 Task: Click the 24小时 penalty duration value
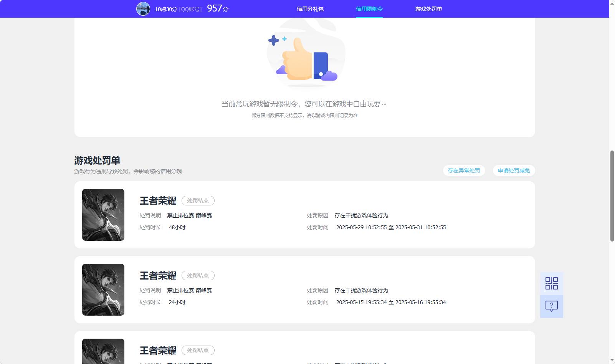[x=177, y=302]
